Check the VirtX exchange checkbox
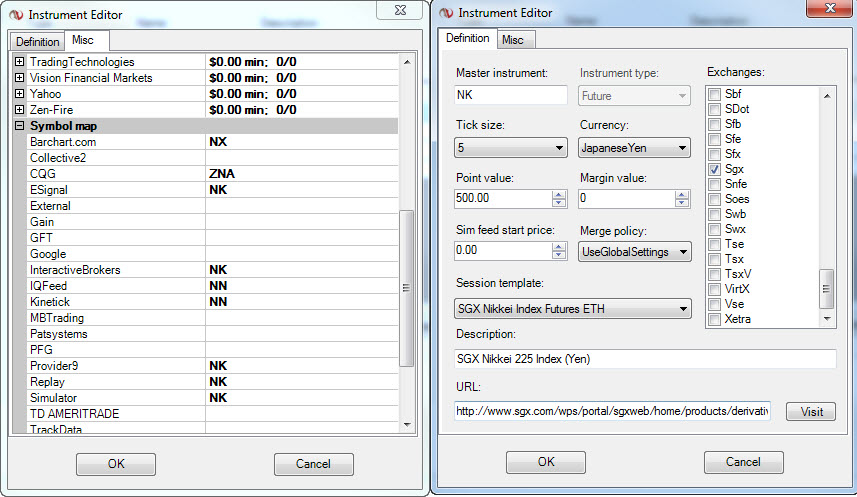The width and height of the screenshot is (857, 497). pos(714,289)
